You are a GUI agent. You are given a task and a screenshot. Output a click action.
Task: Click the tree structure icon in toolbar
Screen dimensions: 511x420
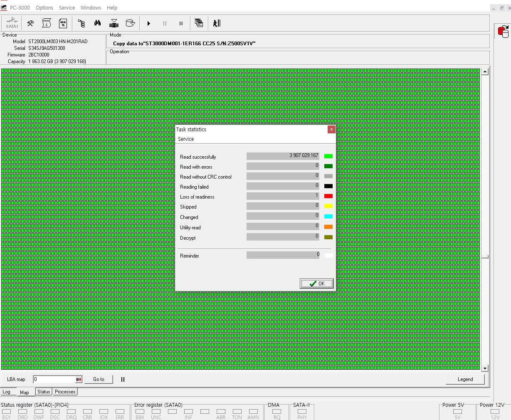pos(81,23)
